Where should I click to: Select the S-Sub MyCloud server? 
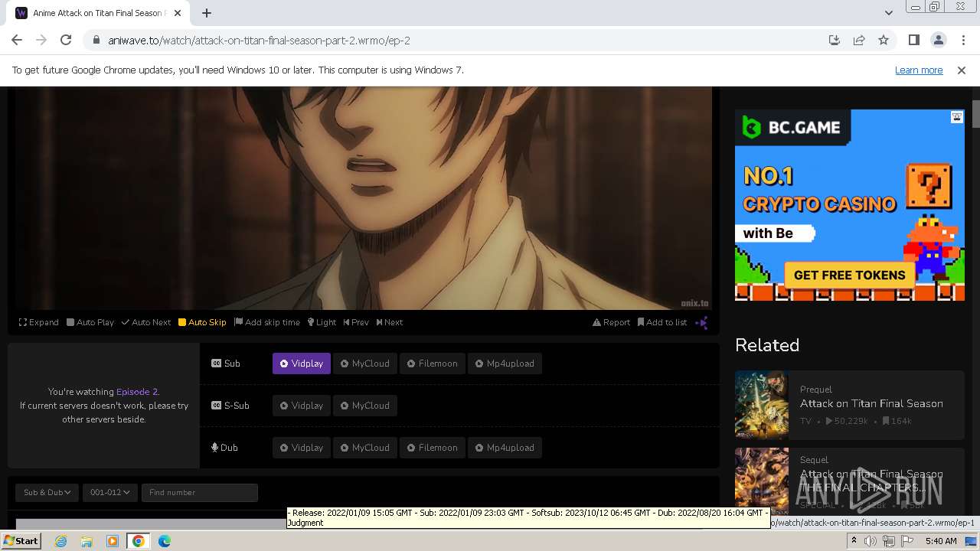pos(365,406)
